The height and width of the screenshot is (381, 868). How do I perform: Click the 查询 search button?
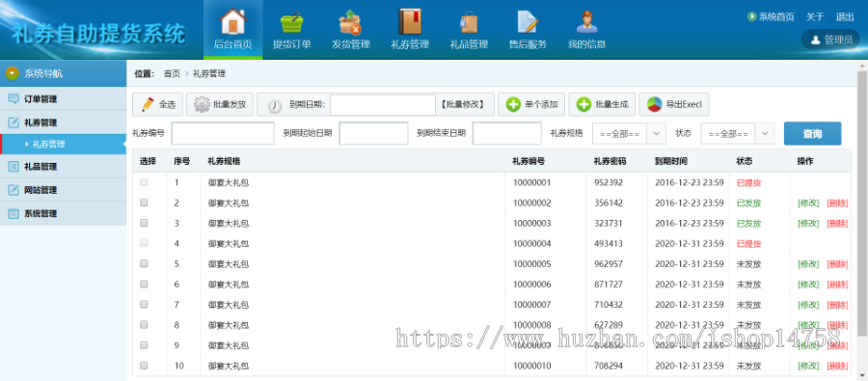click(812, 133)
